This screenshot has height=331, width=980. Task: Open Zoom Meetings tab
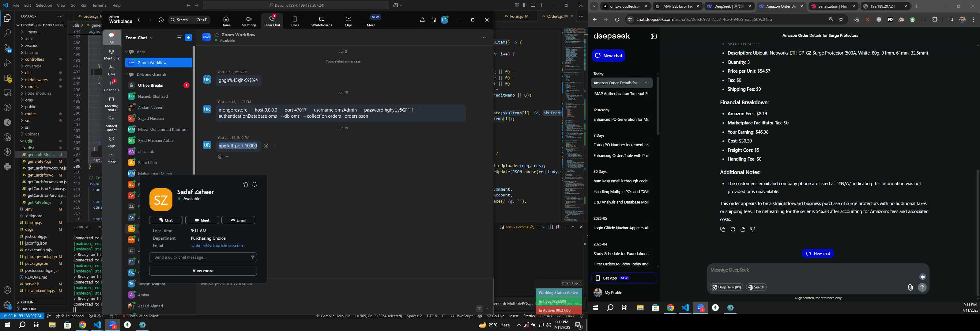[249, 22]
